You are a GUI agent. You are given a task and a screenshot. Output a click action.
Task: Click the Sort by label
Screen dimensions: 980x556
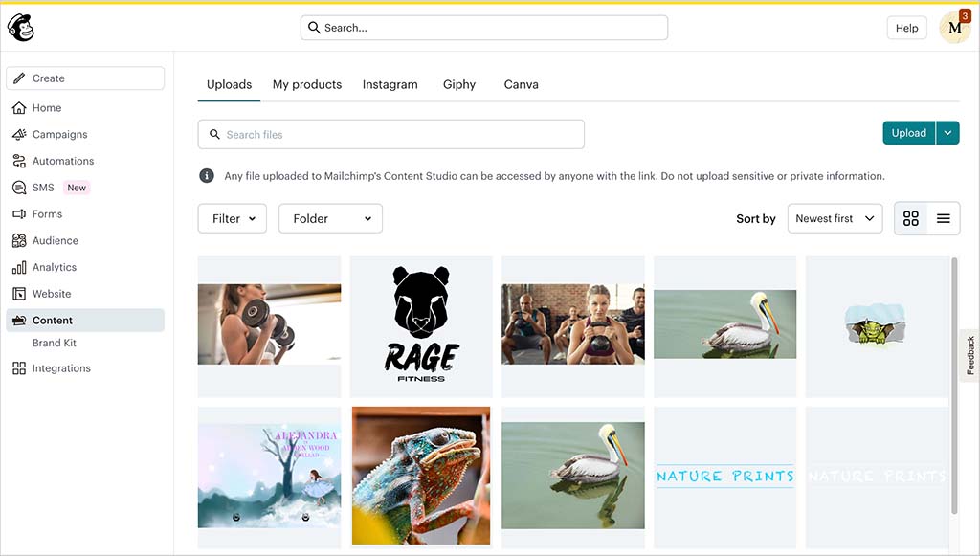(756, 218)
